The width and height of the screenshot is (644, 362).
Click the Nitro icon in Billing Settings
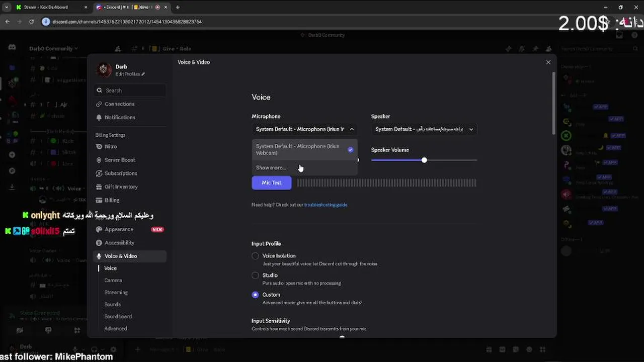click(x=99, y=147)
